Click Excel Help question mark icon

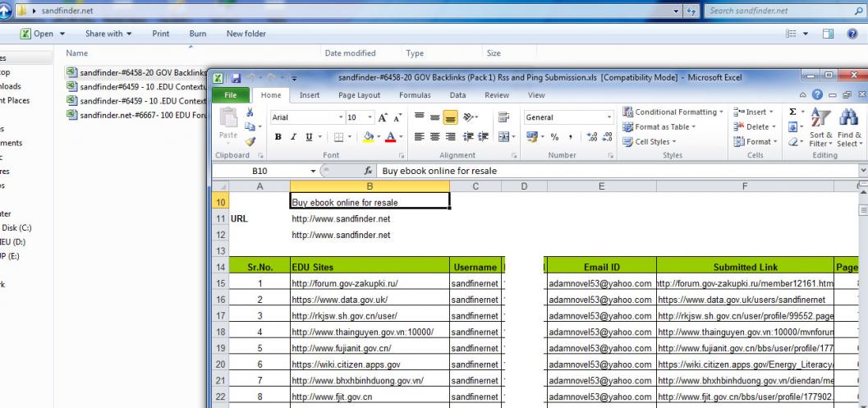pyautogui.click(x=817, y=95)
